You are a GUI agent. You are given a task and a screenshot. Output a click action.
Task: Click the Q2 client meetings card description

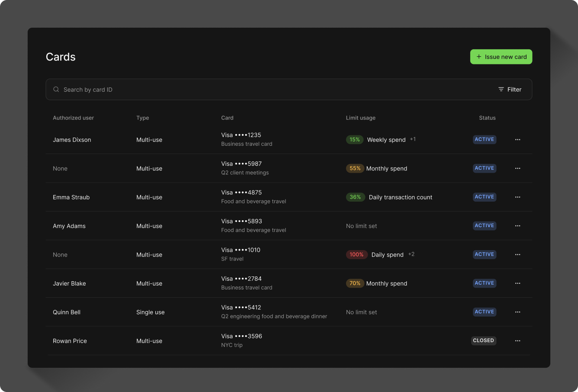[245, 173]
